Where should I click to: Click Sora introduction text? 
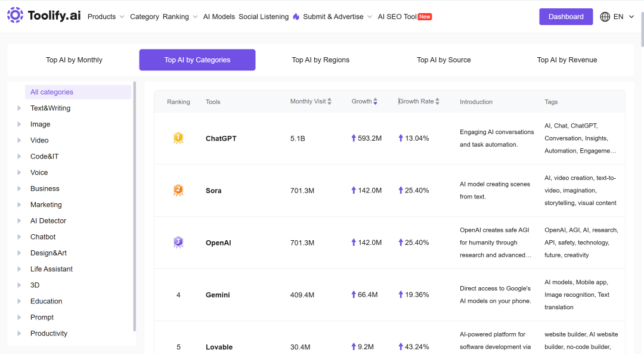494,191
